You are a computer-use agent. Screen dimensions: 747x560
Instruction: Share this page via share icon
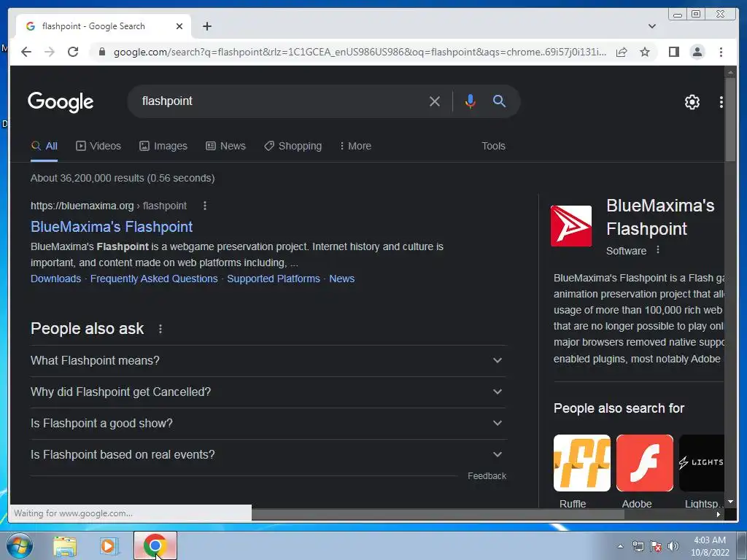coord(622,52)
